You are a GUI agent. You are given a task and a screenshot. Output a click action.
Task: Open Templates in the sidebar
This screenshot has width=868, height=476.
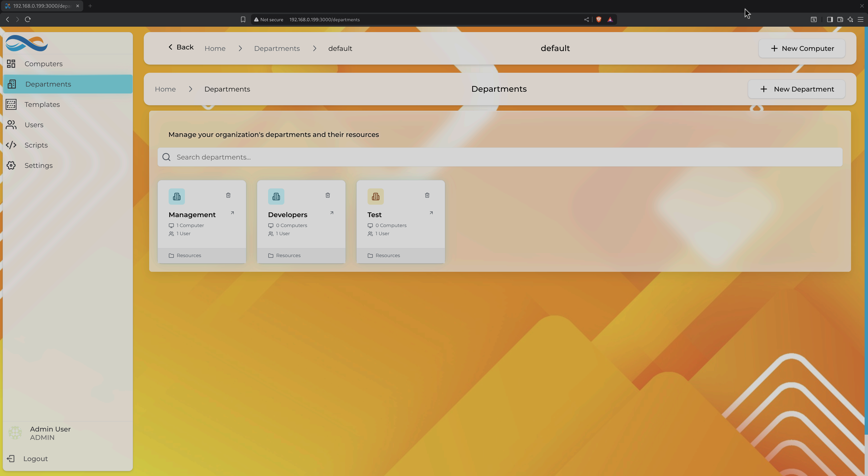pyautogui.click(x=42, y=104)
